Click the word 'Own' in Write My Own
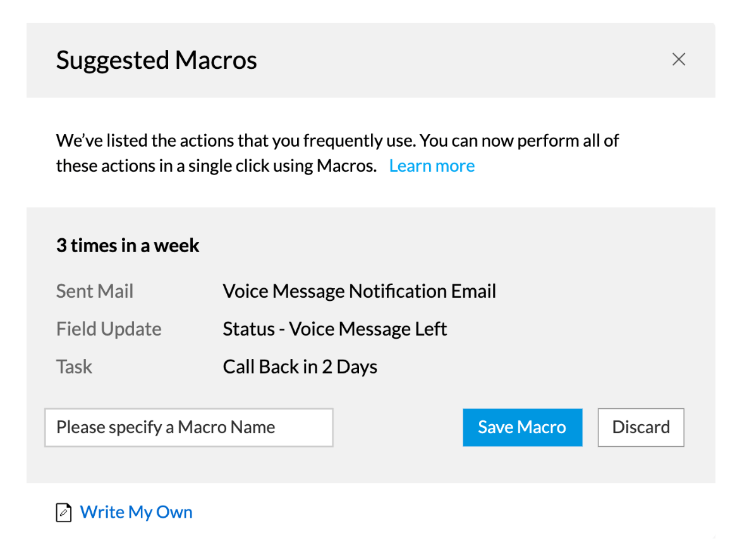The image size is (742, 560). point(174,512)
